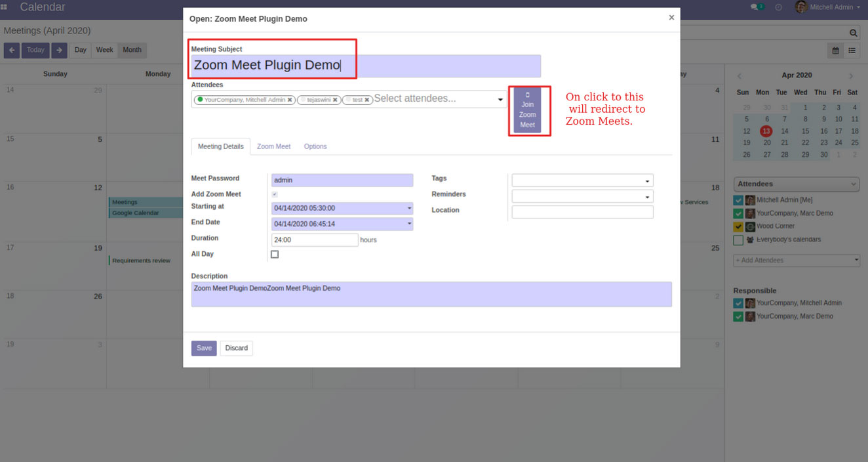Uncheck Marc Demo in Attendees filter
Screen dimensions: 868x462
tap(738, 213)
